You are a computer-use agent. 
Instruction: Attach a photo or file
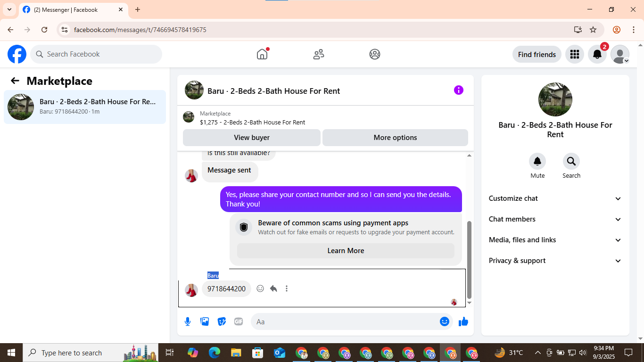coord(205,321)
